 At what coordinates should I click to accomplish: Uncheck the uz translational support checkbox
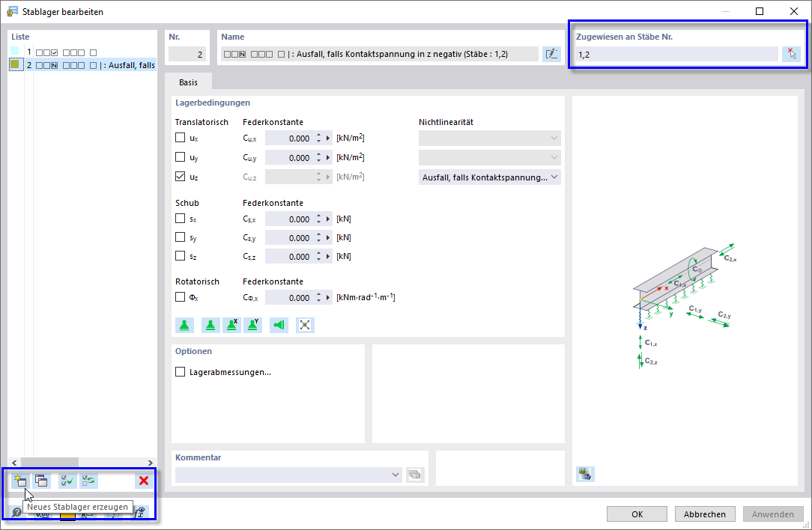pyautogui.click(x=181, y=177)
